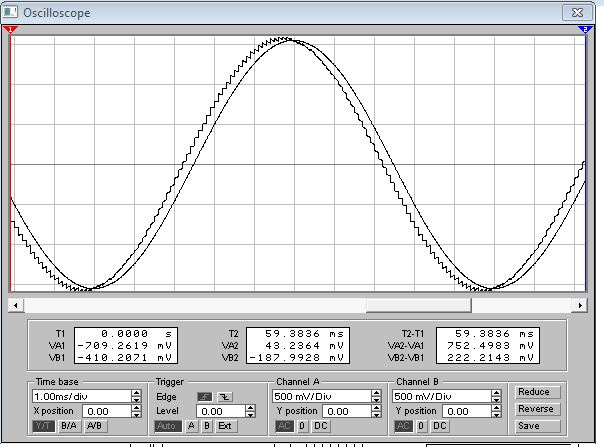
Task: Click the Oscilloscope title bar icon
Action: [10, 12]
